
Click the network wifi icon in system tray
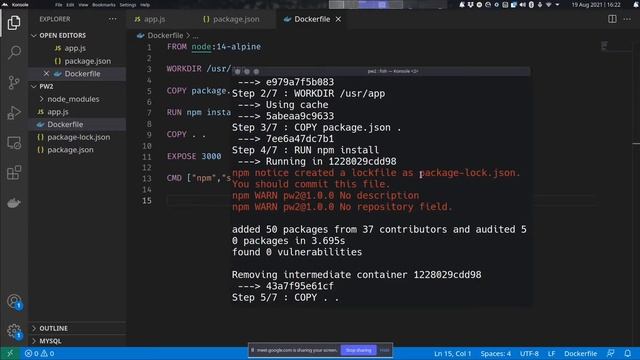[x=549, y=5]
